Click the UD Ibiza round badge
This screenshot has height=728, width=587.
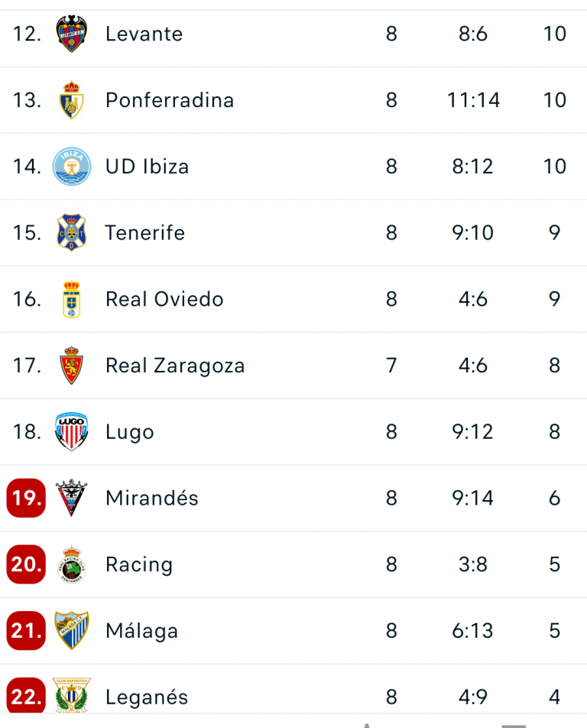click(72, 166)
